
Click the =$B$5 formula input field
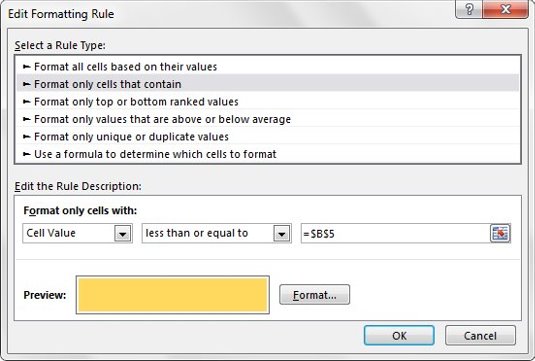(x=396, y=233)
